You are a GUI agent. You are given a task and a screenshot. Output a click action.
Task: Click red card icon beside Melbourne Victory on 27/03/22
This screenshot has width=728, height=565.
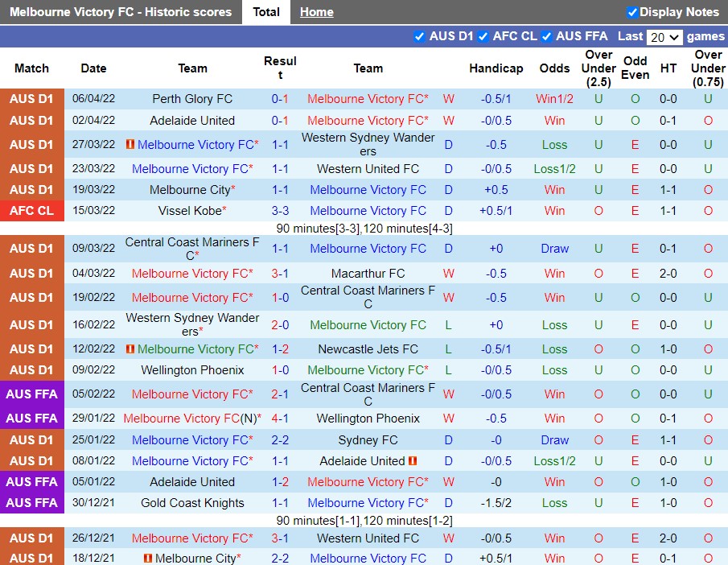(x=130, y=145)
